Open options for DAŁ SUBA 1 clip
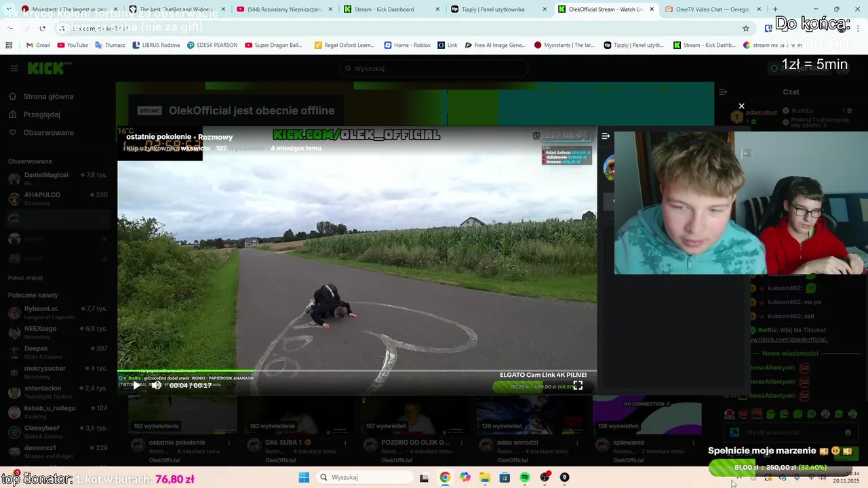The image size is (868, 488). pos(346,443)
